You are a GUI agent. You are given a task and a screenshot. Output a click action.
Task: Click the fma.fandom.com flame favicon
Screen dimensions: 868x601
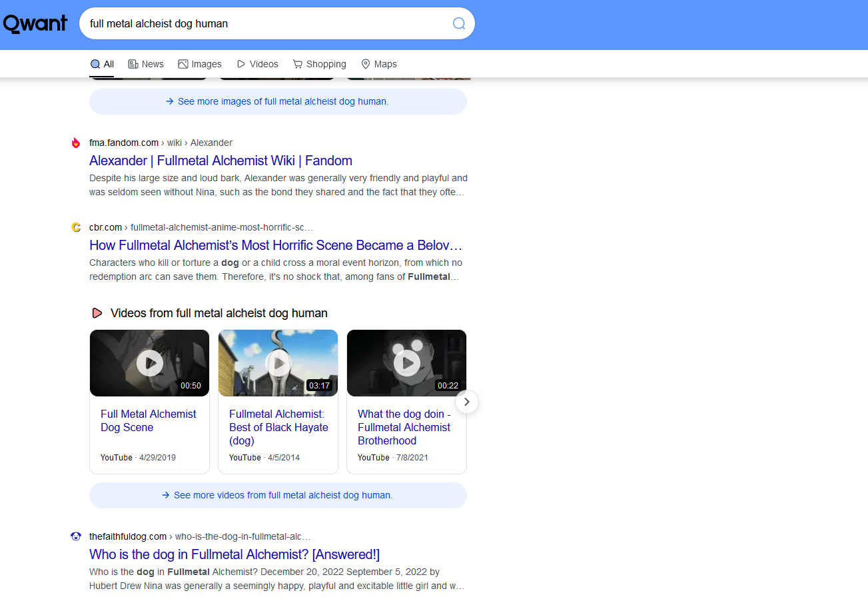click(76, 143)
